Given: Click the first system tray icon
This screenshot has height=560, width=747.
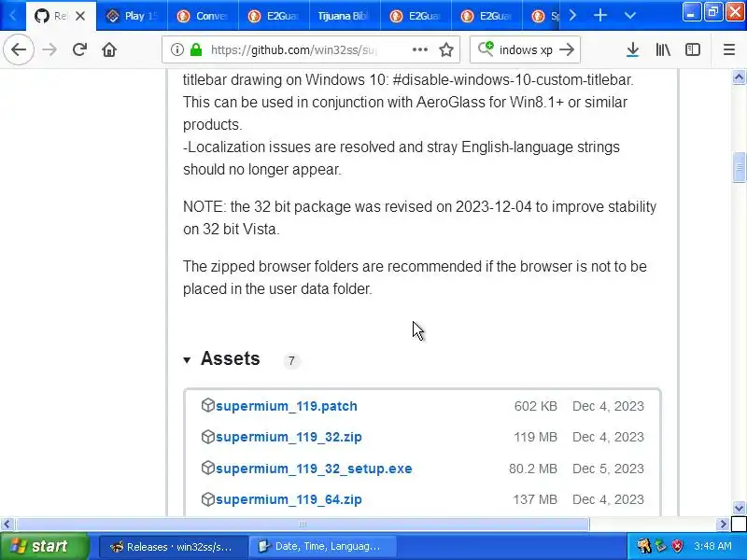Looking at the screenshot, I should coord(644,546).
